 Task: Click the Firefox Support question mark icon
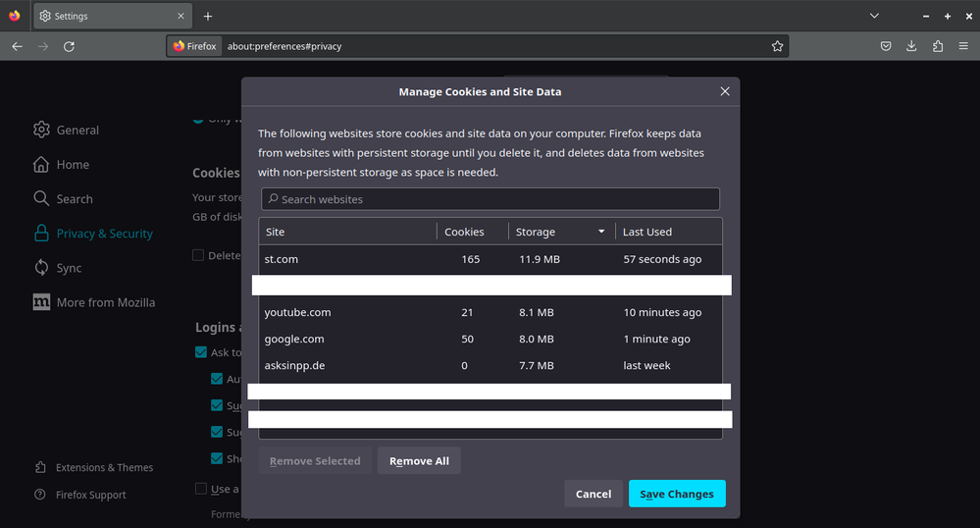tap(40, 495)
